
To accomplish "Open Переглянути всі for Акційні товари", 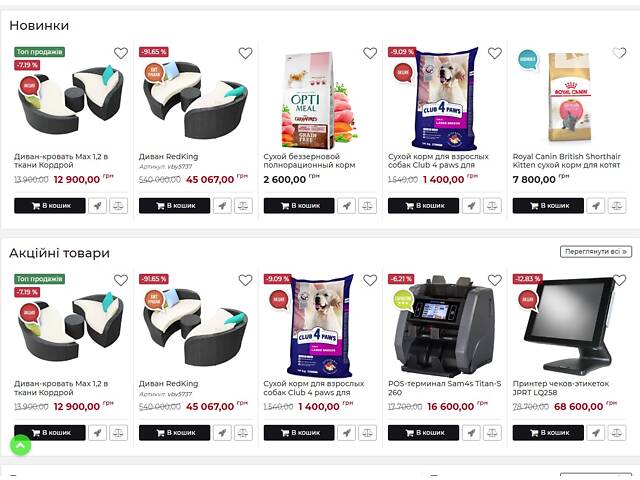I will (x=596, y=251).
